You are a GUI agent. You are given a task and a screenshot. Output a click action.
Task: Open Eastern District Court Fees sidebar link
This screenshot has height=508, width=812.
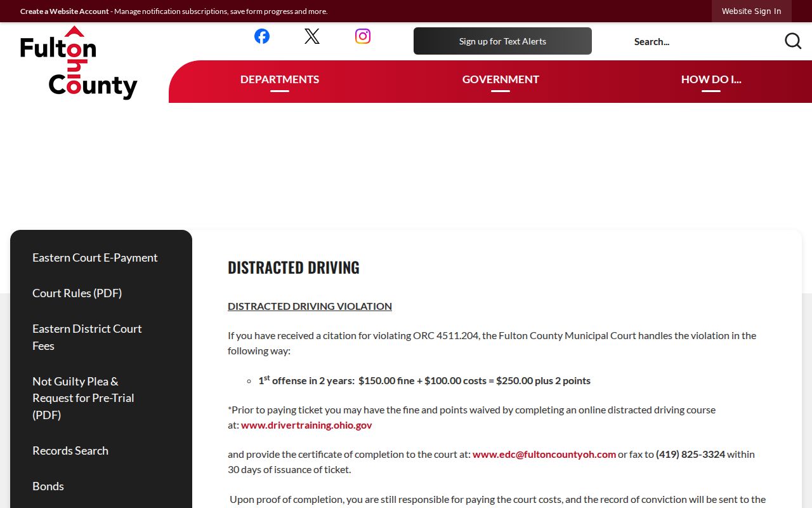click(x=87, y=337)
